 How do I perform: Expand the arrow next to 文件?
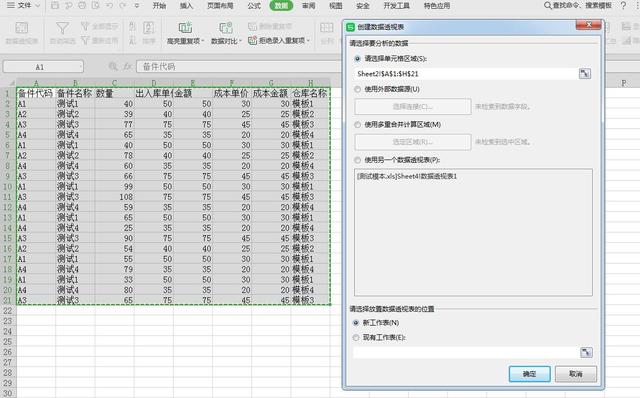click(x=38, y=6)
